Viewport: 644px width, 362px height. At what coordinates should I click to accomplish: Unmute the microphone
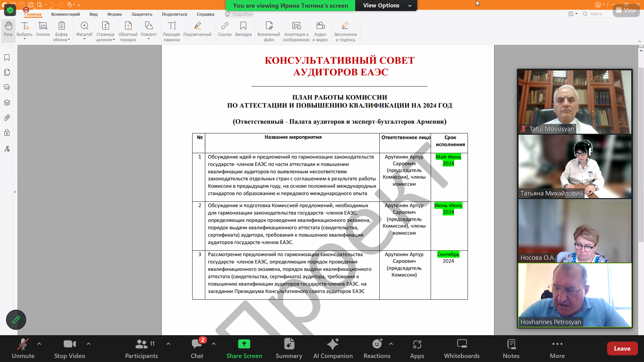[23, 349]
